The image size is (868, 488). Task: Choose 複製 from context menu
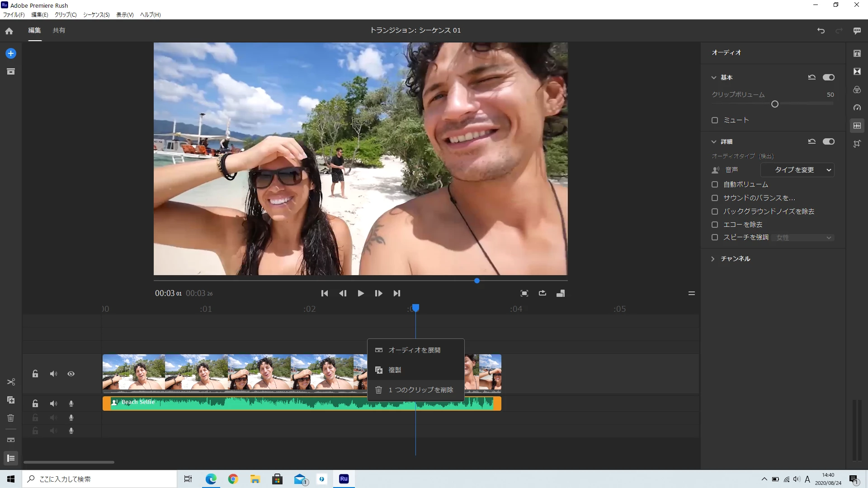[x=395, y=370]
